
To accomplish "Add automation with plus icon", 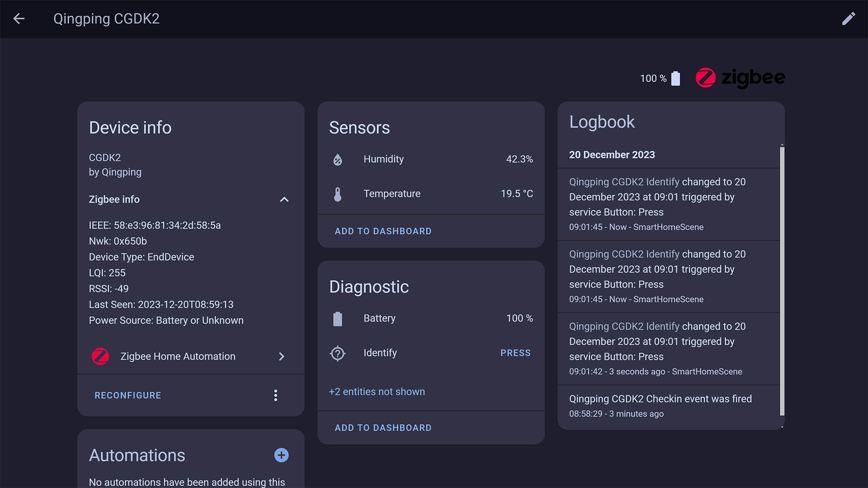I will 281,455.
